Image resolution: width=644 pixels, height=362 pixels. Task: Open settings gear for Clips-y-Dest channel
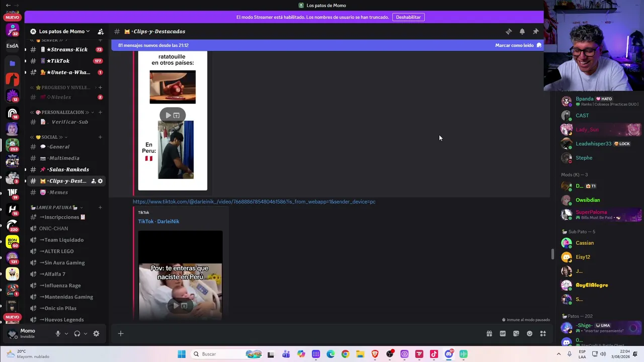click(100, 181)
